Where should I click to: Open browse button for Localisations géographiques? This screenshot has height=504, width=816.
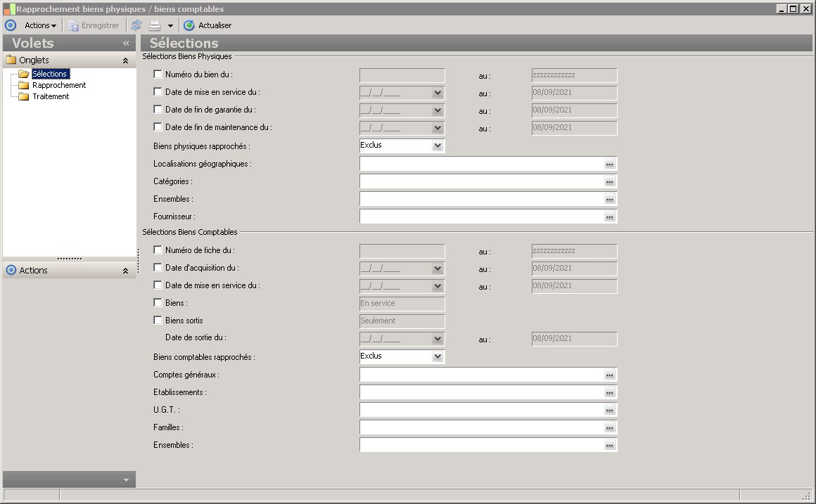tap(609, 164)
